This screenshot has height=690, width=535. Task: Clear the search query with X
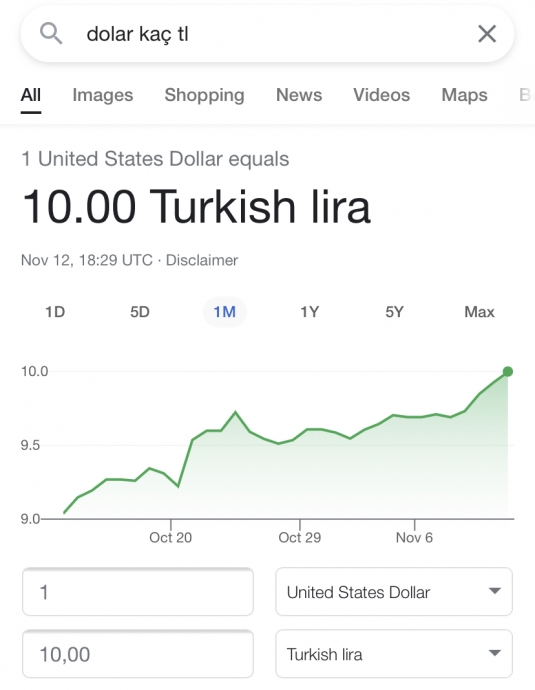coord(487,34)
